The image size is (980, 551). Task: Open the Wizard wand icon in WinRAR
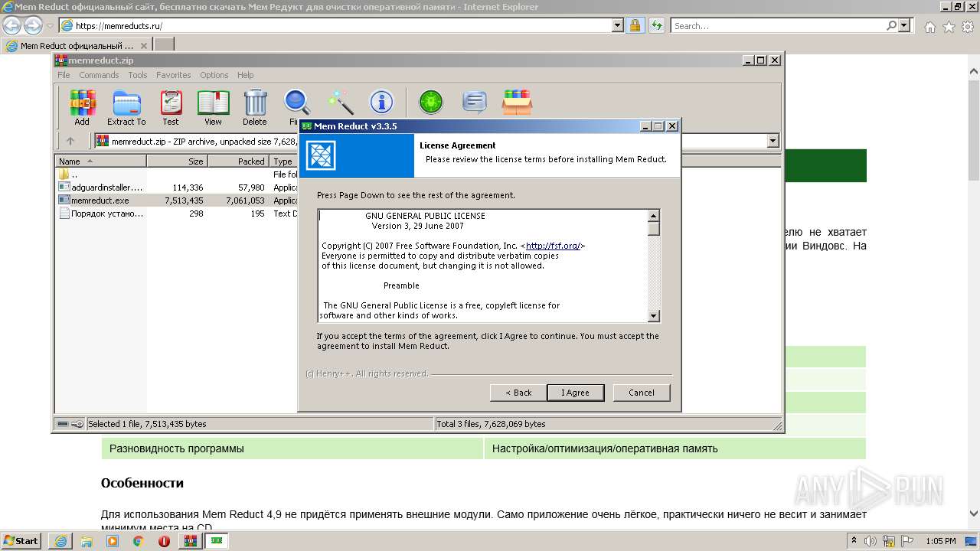(340, 103)
